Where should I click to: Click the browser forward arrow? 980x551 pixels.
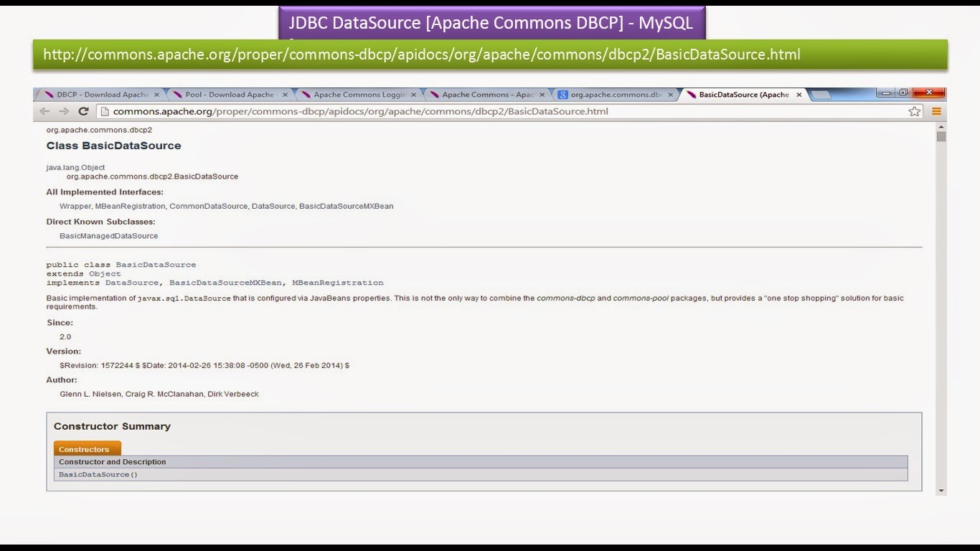tap(64, 111)
